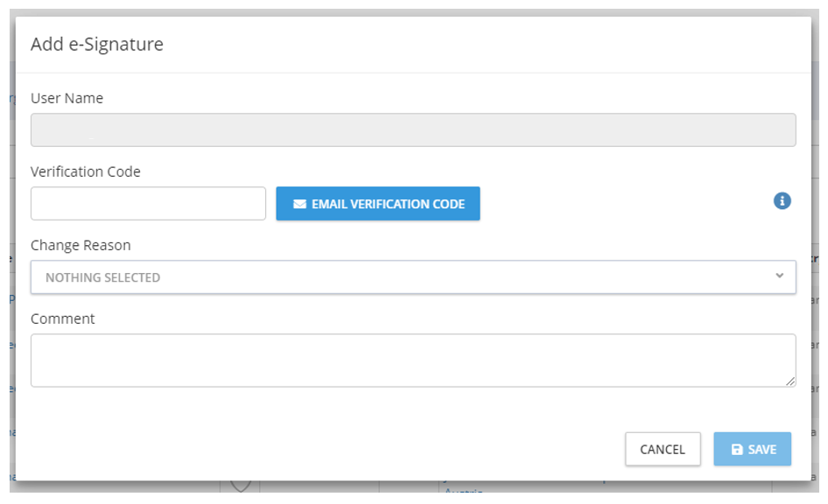Expand the Change Reason dropdown chevron
The image size is (828, 504).
pyautogui.click(x=780, y=276)
